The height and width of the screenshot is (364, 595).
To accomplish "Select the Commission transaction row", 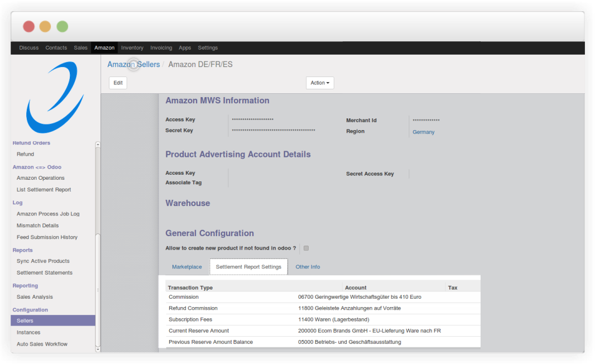I will (323, 297).
